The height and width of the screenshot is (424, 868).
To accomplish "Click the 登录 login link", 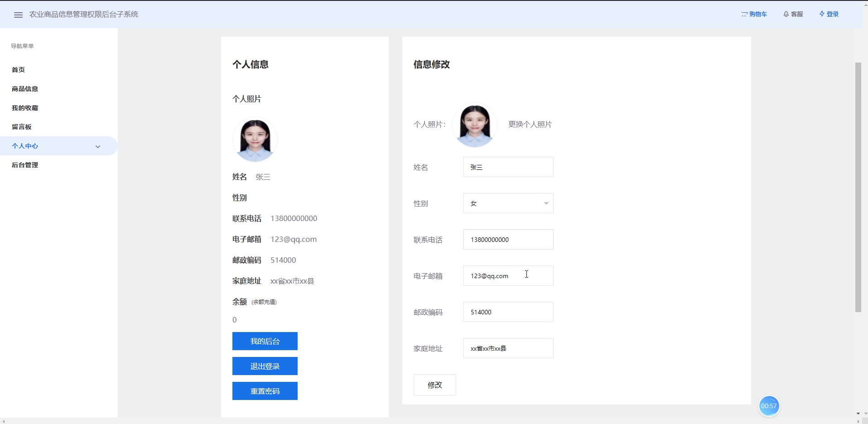I will pyautogui.click(x=829, y=14).
